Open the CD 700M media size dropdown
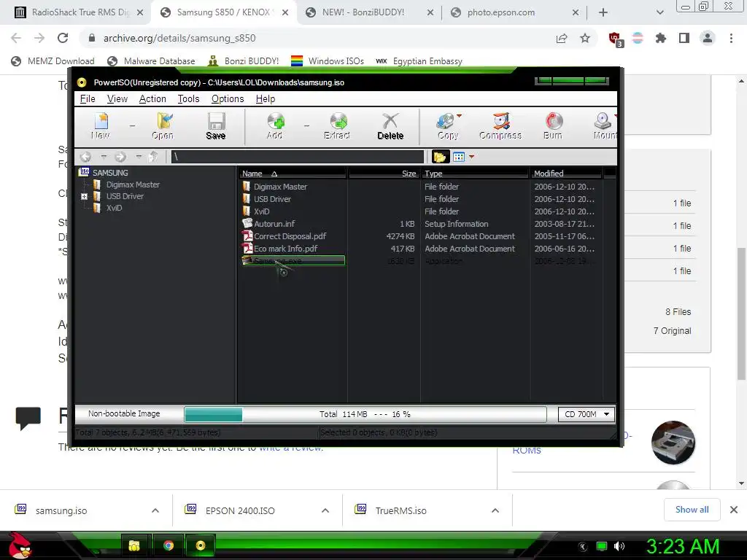 (587, 414)
